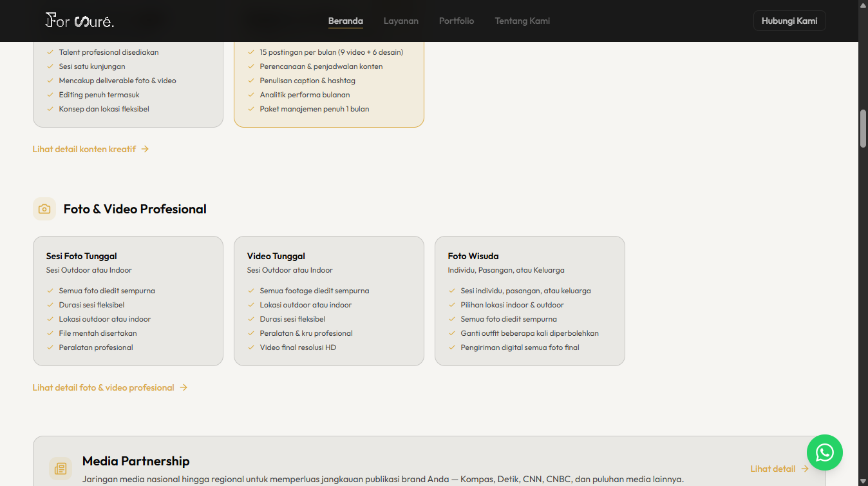Click the Sesi Foto Tunggal card title
The width and height of the screenshot is (868, 486).
[x=82, y=256]
